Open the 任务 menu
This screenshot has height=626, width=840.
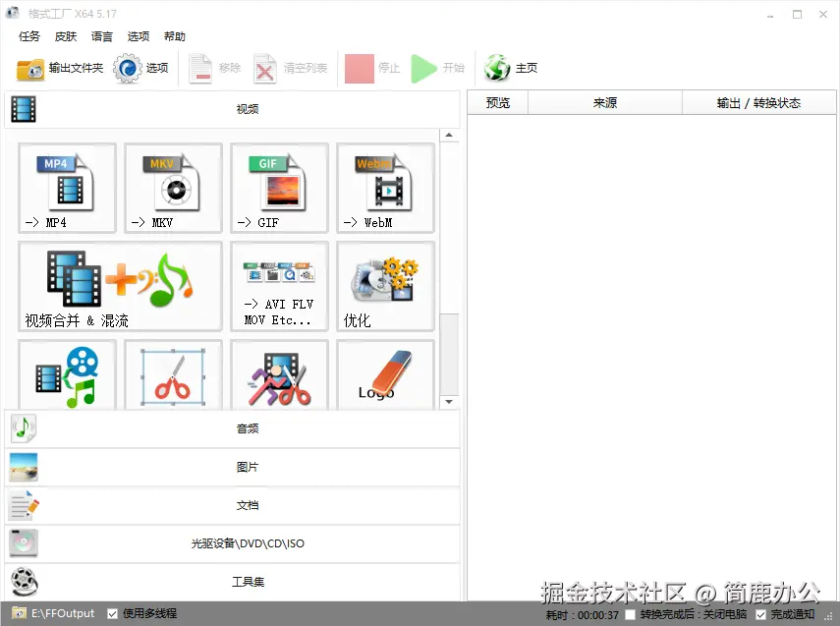pos(28,36)
